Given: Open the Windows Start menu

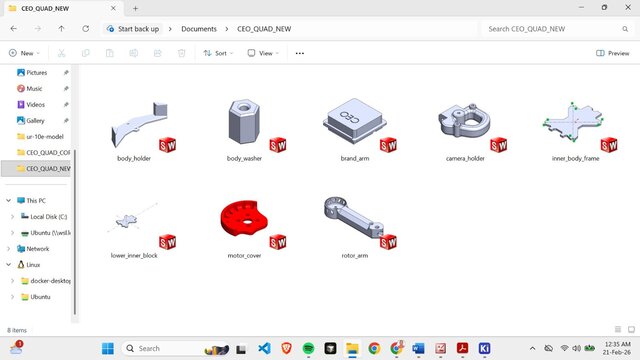Looking at the screenshot, I should tap(108, 349).
